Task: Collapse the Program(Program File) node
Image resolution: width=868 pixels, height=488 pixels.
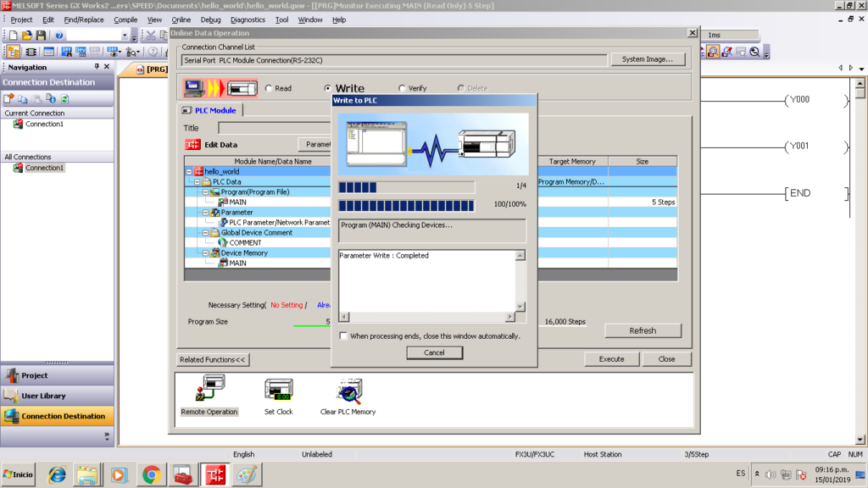Action: click(x=205, y=192)
